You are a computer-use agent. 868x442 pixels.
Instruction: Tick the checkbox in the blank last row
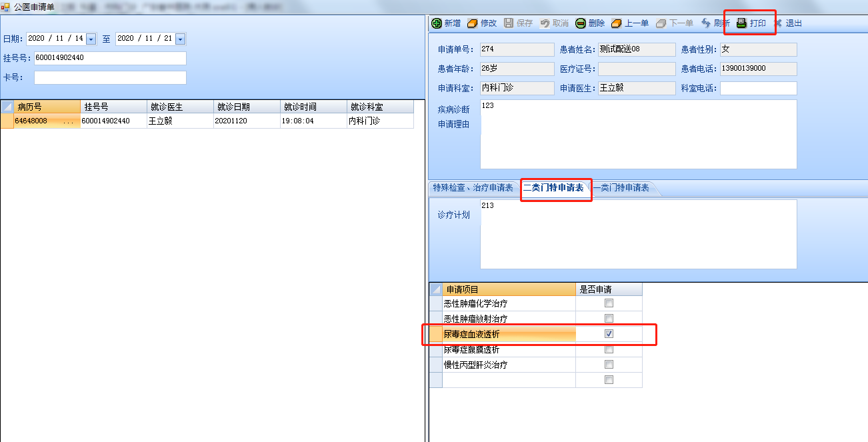(609, 380)
